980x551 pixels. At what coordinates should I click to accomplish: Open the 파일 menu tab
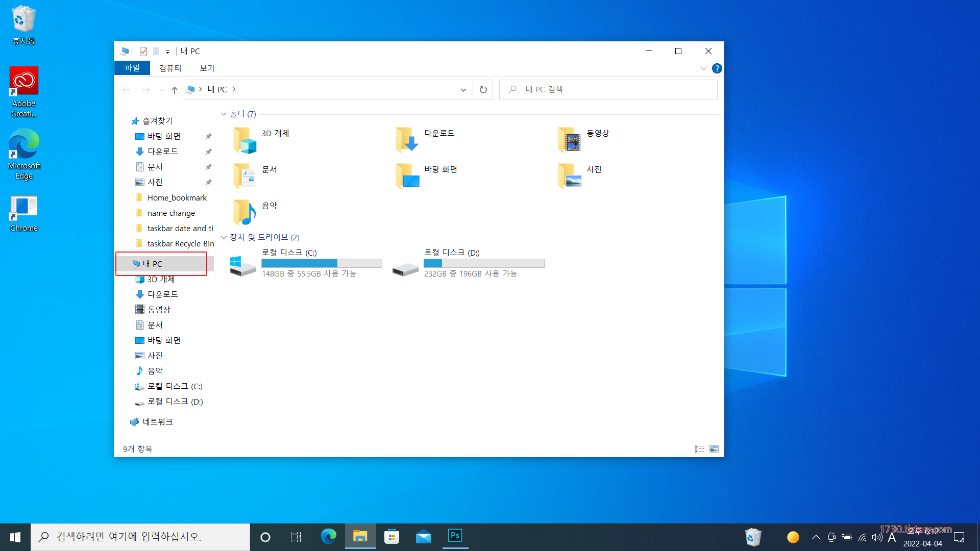click(132, 68)
